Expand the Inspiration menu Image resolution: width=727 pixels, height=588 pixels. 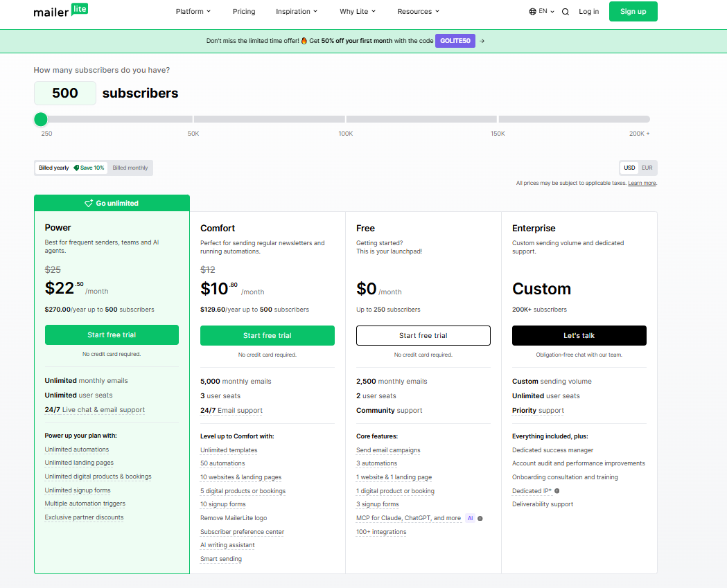(x=296, y=12)
